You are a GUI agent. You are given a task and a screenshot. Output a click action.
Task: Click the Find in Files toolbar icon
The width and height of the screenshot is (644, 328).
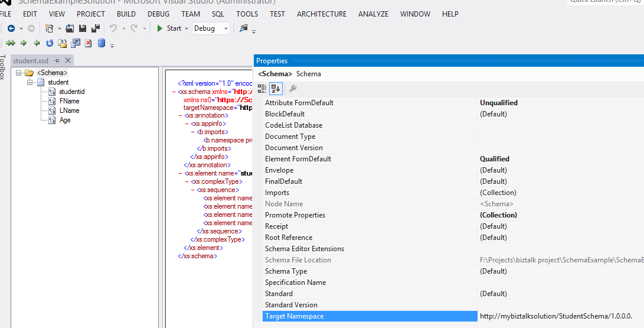244,28
